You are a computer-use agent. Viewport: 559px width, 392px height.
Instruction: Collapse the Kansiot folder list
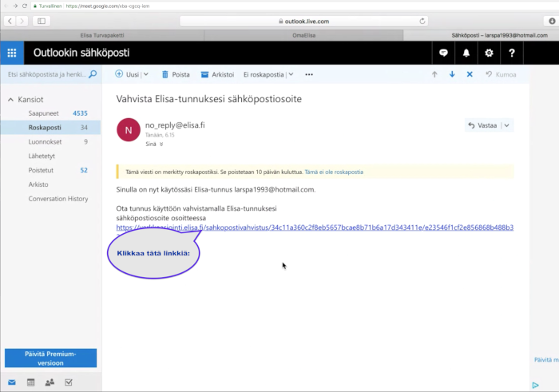pos(10,100)
